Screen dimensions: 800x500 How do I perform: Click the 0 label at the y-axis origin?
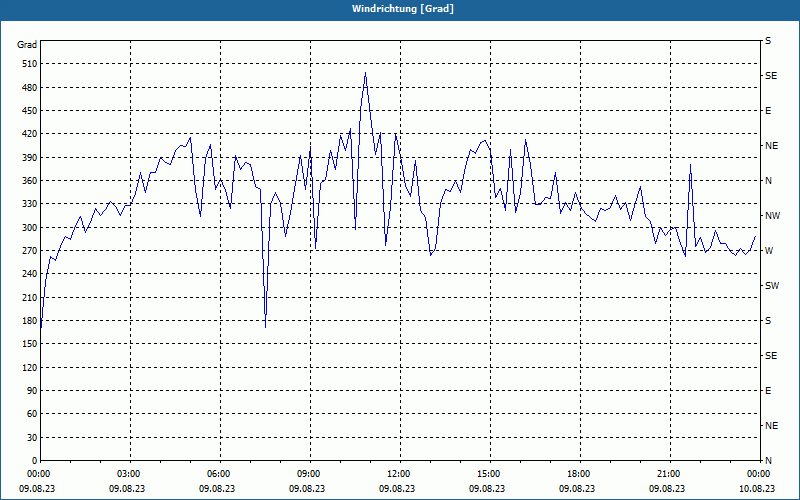coord(35,461)
